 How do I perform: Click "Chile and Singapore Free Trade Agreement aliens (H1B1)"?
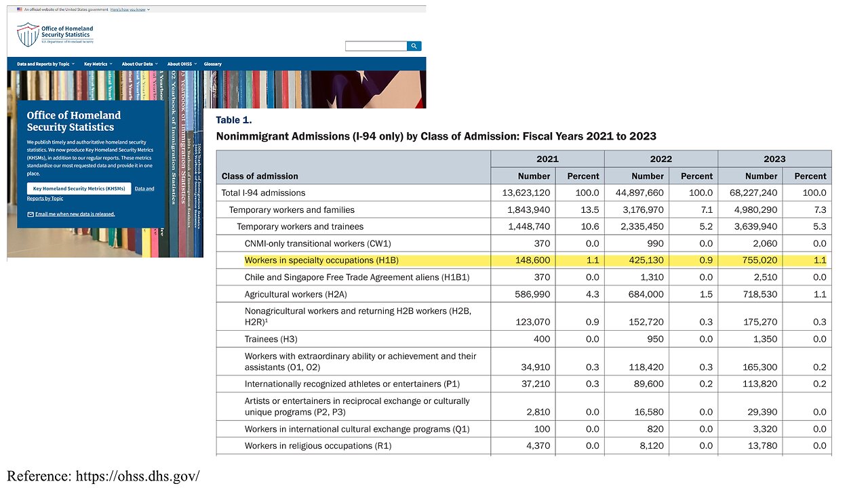coord(357,277)
